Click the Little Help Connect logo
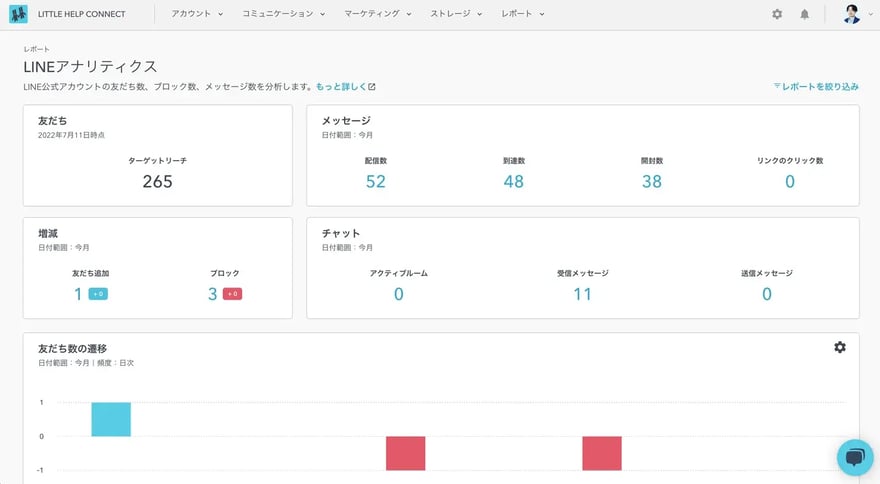The width and height of the screenshot is (880, 484). click(18, 14)
